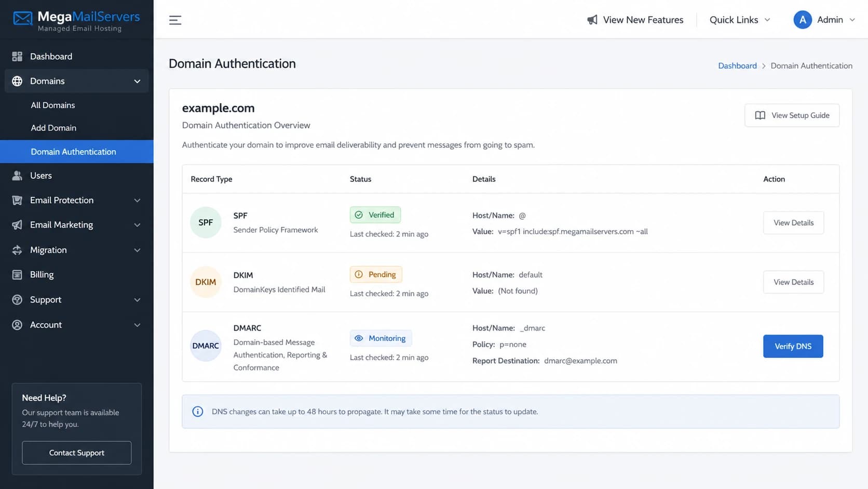The width and height of the screenshot is (868, 489).
Task: Click the Account person icon
Action: (17, 325)
